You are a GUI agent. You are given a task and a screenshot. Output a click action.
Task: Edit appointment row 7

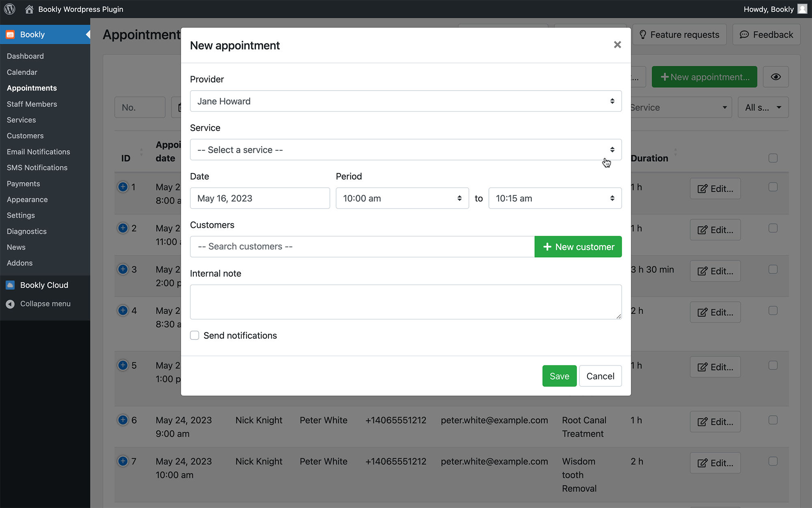coord(715,463)
